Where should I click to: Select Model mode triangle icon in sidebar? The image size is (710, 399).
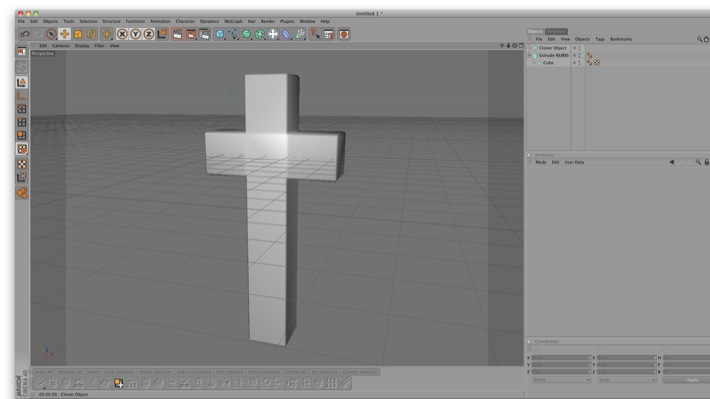(21, 82)
